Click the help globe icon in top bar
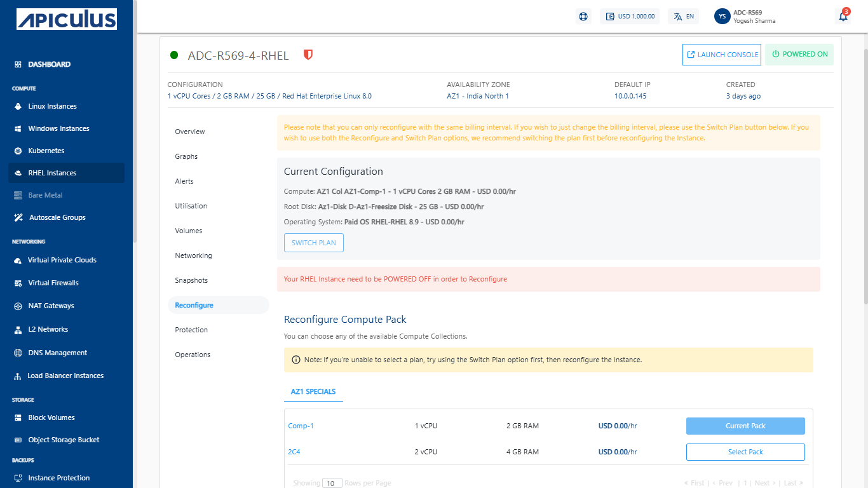Screen dimensions: 868x488 point(583,16)
